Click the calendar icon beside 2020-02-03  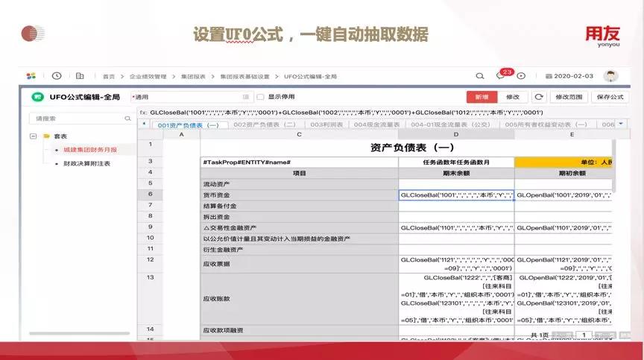tap(549, 76)
